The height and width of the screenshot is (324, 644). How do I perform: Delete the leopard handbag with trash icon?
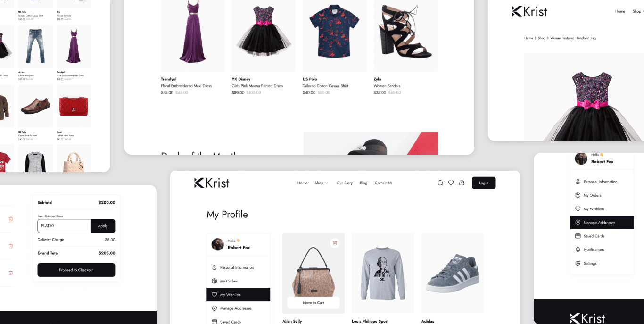(335, 243)
